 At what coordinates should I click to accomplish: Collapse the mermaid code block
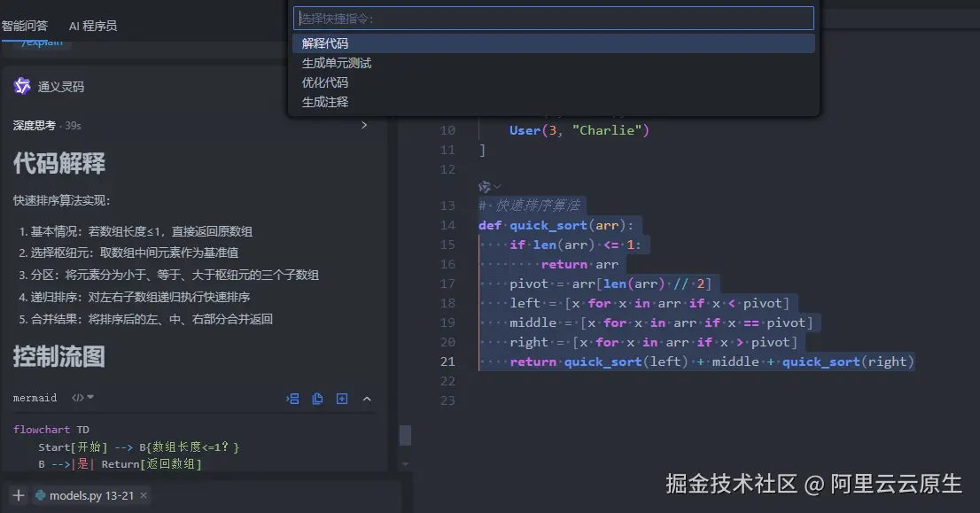367,399
